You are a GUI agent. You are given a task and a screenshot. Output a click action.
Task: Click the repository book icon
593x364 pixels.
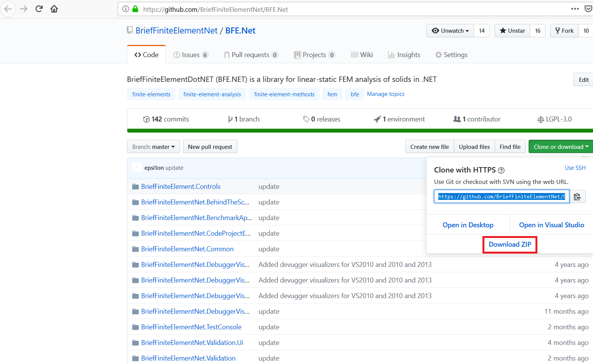130,30
